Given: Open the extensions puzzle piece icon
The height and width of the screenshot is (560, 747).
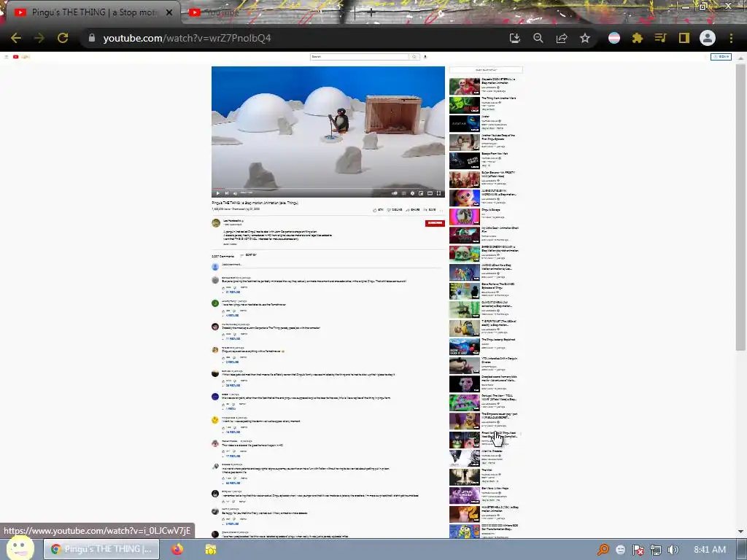Looking at the screenshot, I should click(x=638, y=38).
